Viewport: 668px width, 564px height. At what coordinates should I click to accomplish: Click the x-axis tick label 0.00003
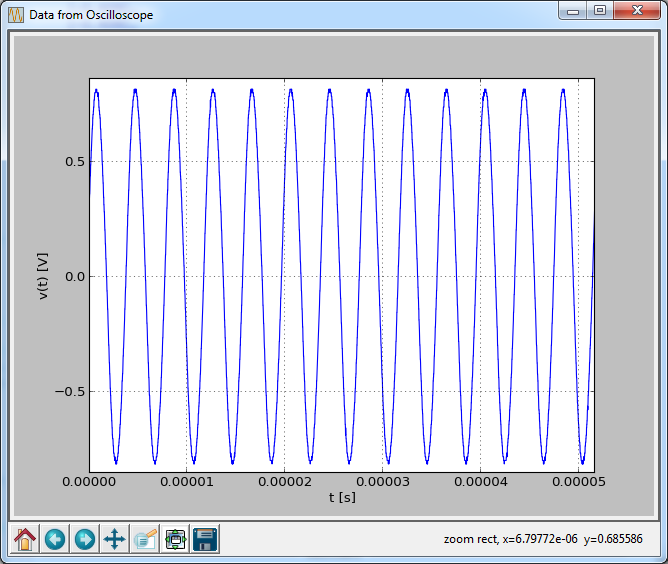[383, 482]
